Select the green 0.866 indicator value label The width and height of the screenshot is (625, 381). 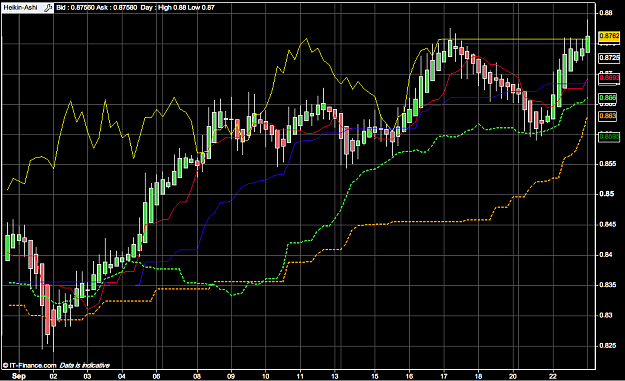pos(608,98)
